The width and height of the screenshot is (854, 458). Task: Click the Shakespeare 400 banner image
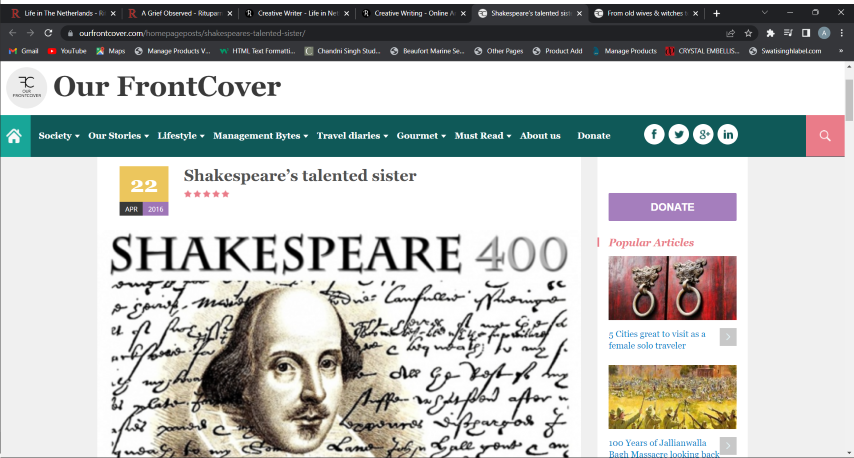(x=339, y=344)
